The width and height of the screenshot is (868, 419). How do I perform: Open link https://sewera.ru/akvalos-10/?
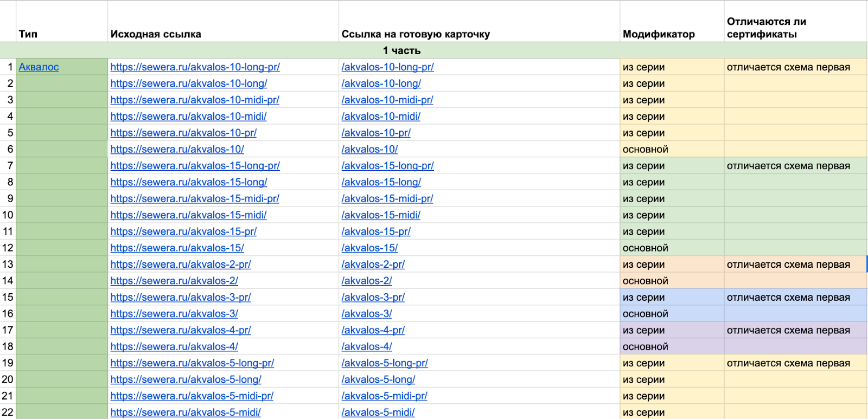tap(177, 149)
